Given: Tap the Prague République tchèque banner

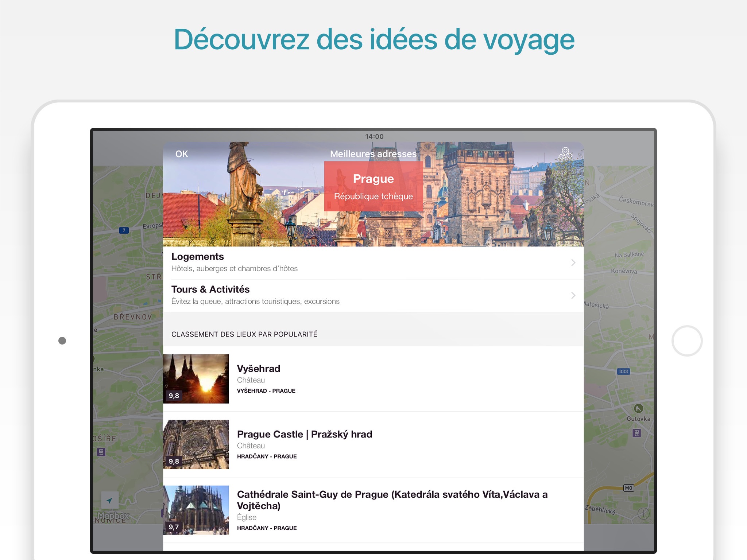Looking at the screenshot, I should tap(373, 187).
